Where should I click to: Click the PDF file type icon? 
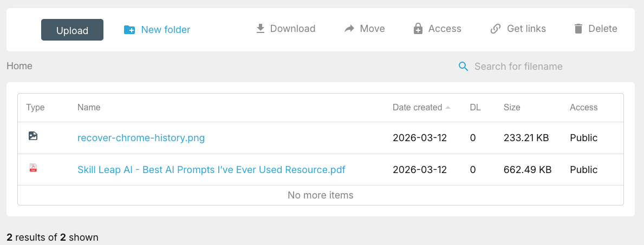tap(33, 168)
